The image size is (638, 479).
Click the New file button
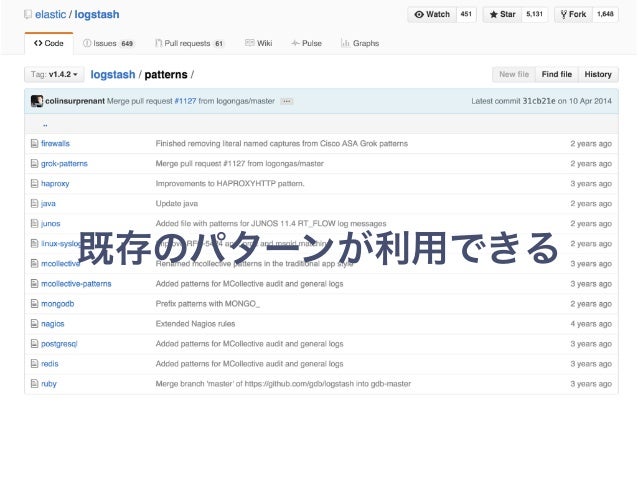[514, 74]
